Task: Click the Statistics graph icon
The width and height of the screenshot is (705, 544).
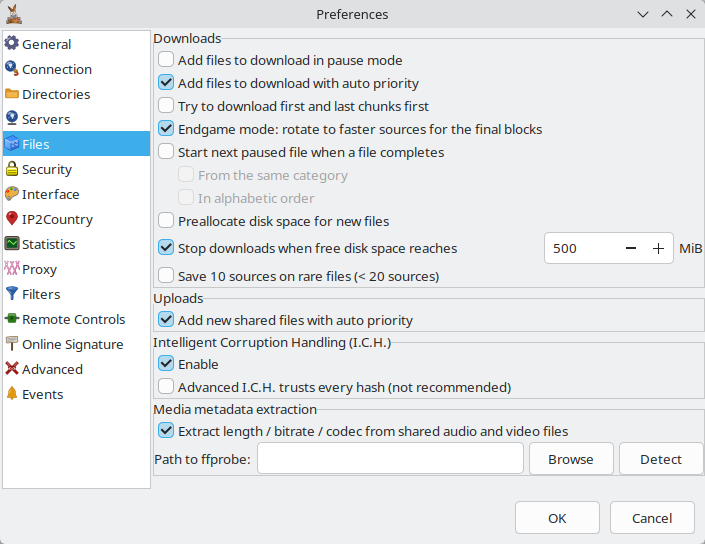Action: pos(12,243)
